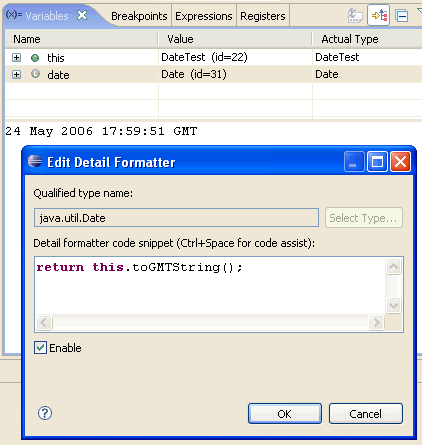Toggle the Enable checkbox
This screenshot has height=445, width=422.
tap(40, 348)
